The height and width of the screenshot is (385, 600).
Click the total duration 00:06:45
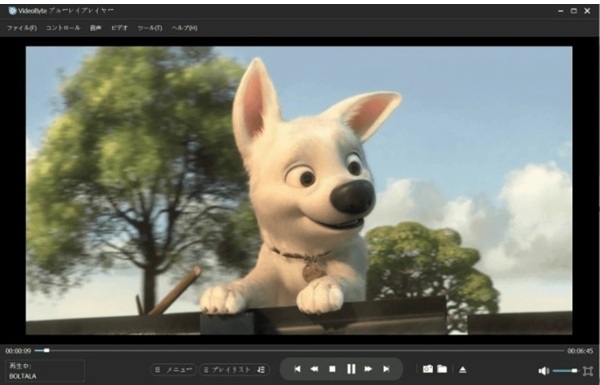tap(580, 351)
